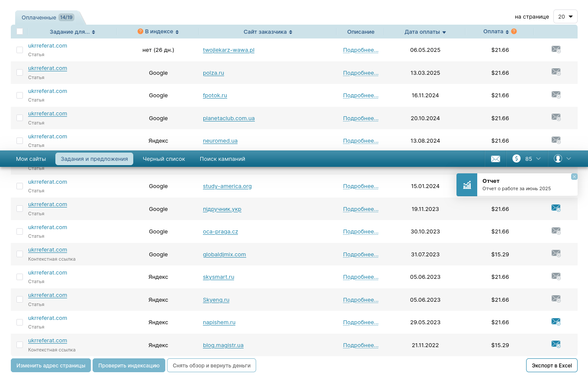Open Подробнее... for the napishem.ru row
Viewport: 588px width, 383px height.
(361, 322)
